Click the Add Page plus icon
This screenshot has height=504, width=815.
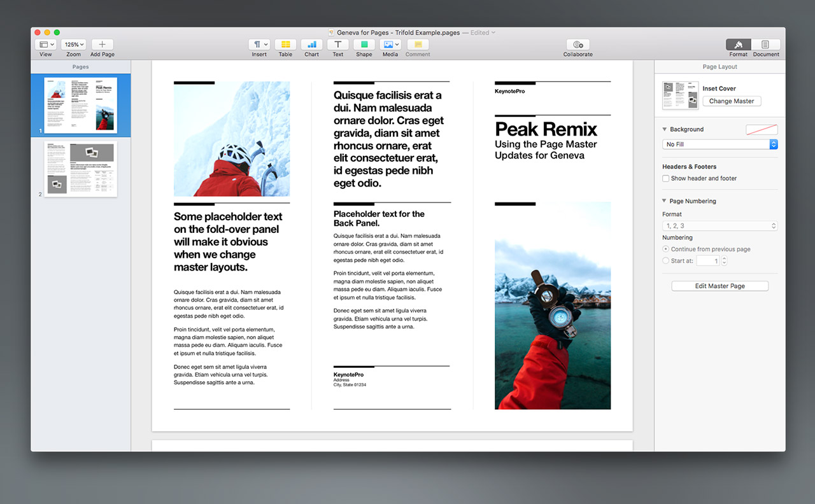[x=103, y=45]
